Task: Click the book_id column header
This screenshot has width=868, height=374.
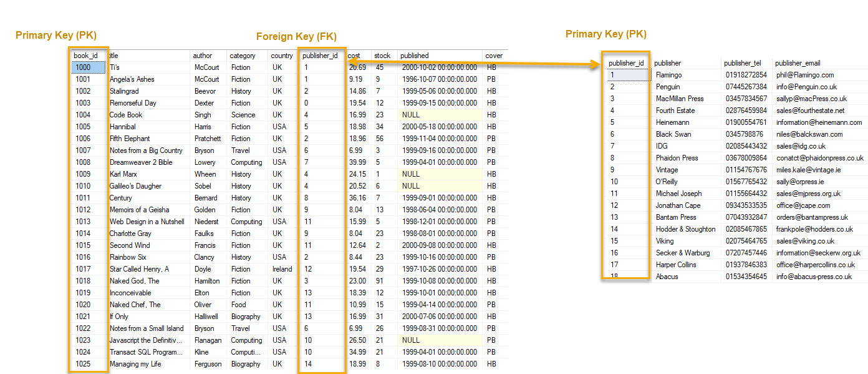Action: [x=85, y=56]
